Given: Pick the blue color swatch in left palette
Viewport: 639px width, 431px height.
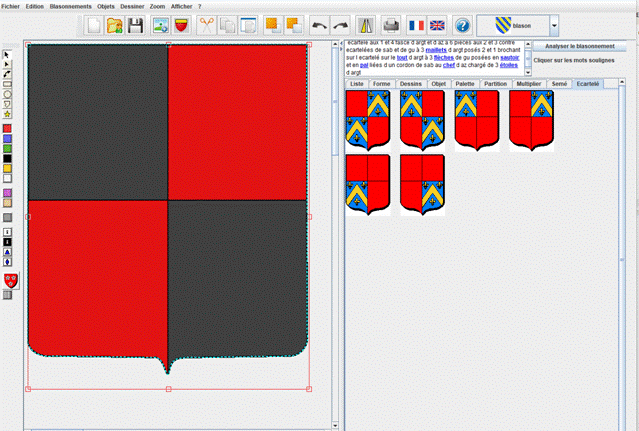Looking at the screenshot, I should click(7, 139).
